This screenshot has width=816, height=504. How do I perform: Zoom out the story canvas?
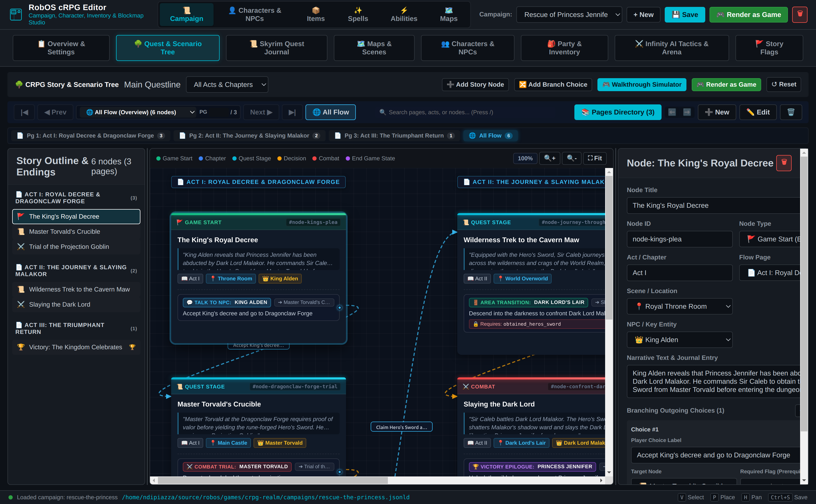571,158
